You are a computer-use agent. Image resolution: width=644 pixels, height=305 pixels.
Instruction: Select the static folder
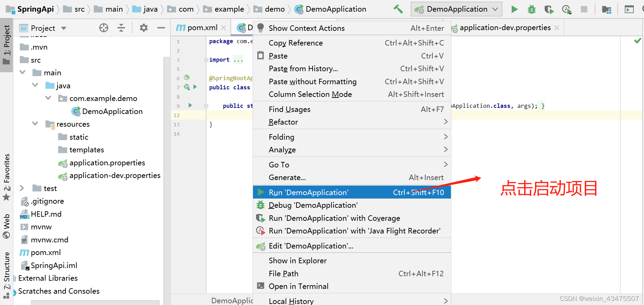point(79,137)
